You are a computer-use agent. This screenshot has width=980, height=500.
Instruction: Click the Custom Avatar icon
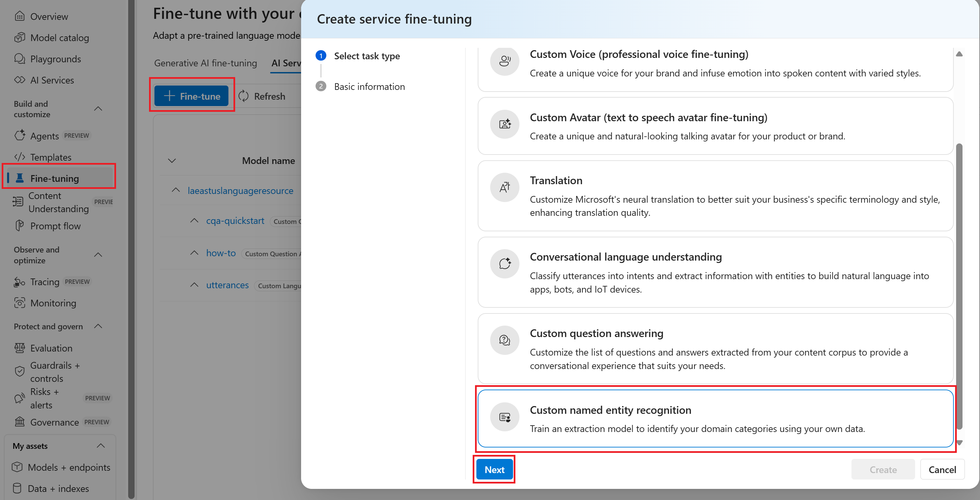coord(504,124)
